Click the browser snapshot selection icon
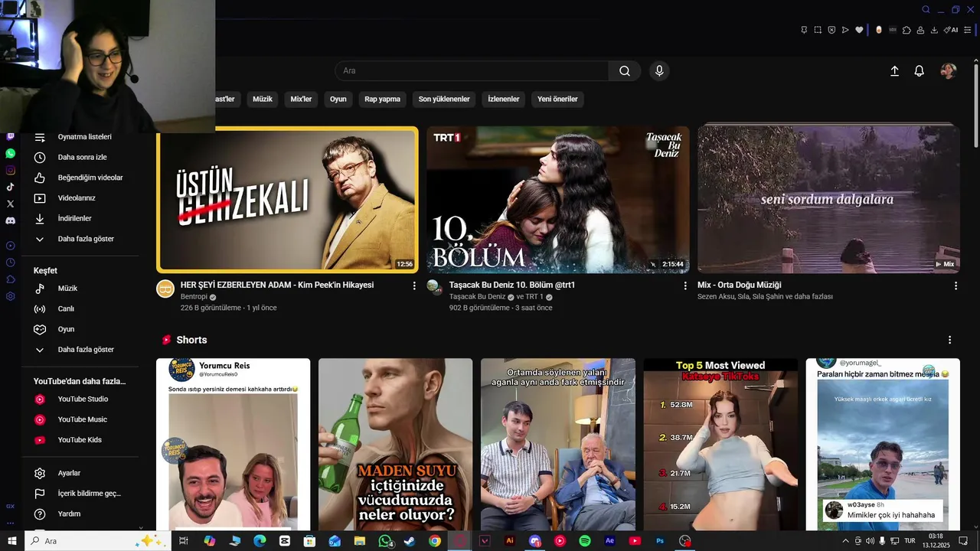 coord(818,30)
